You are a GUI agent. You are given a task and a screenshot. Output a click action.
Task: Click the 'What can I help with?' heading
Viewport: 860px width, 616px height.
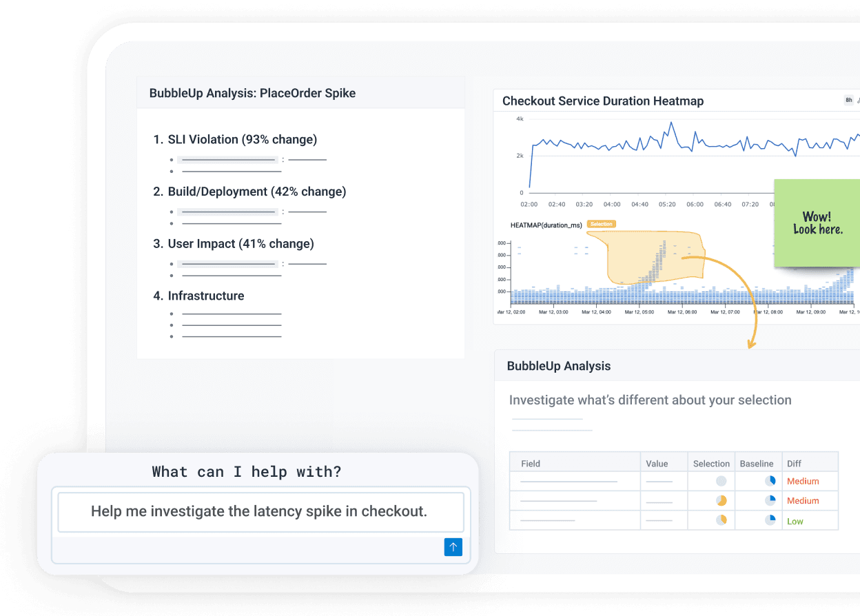coord(247,472)
